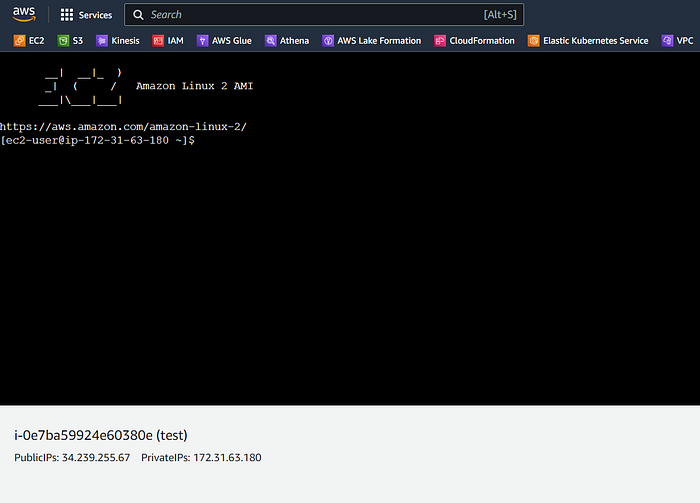Image resolution: width=700 pixels, height=503 pixels.
Task: Click the AWS Lake Formation icon
Action: (x=328, y=41)
